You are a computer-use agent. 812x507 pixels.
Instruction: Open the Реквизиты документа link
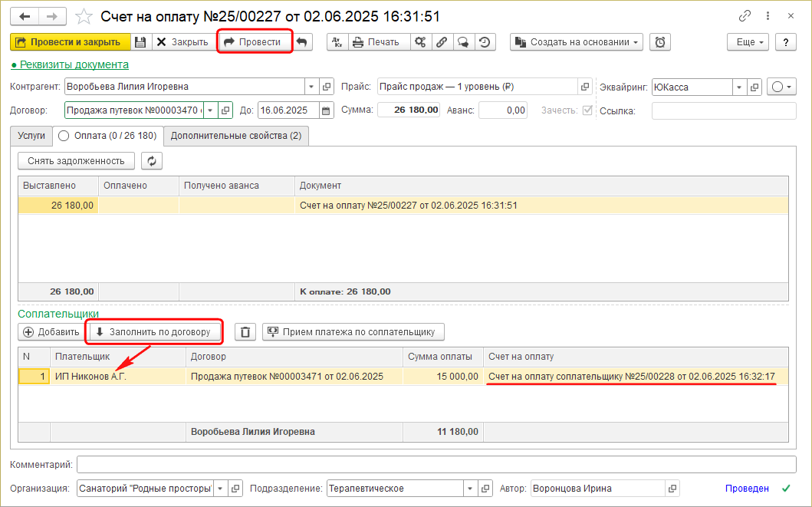74,65
